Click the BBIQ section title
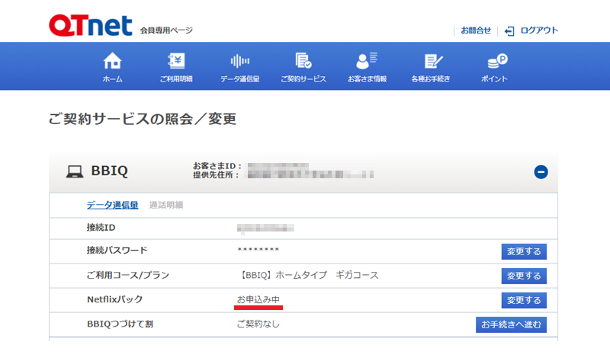The image size is (610, 364). pos(109,171)
